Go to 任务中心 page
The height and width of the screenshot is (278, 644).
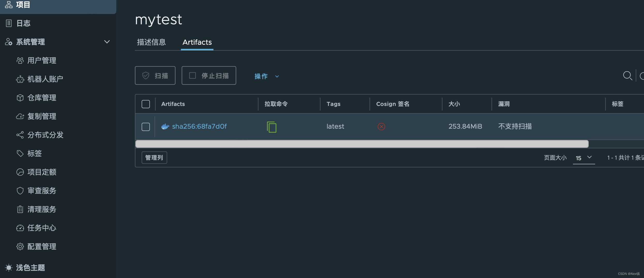coord(42,228)
